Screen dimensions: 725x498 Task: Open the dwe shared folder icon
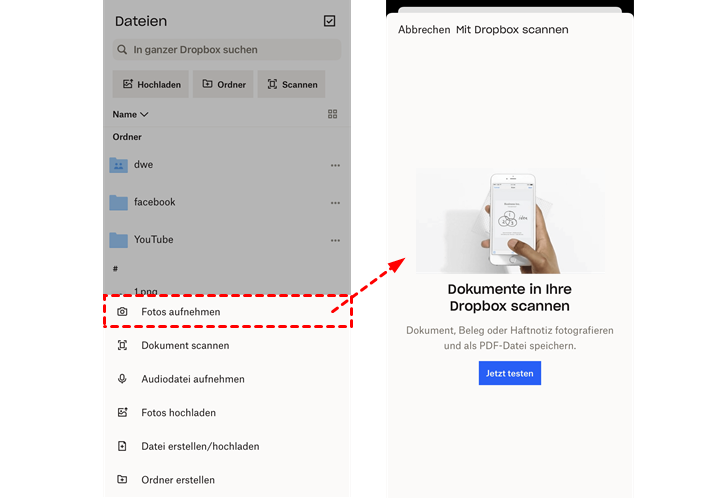pyautogui.click(x=118, y=165)
